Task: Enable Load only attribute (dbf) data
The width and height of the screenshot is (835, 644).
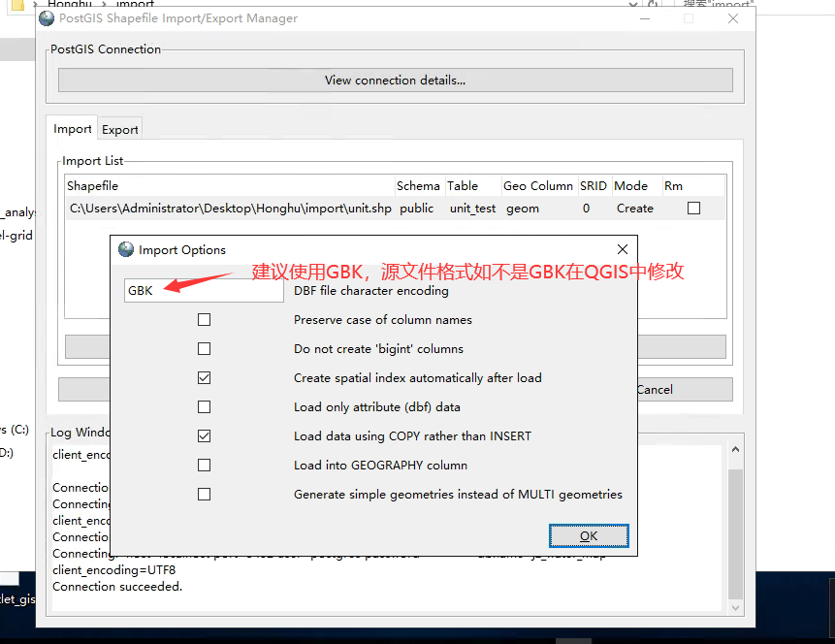Action: (204, 407)
